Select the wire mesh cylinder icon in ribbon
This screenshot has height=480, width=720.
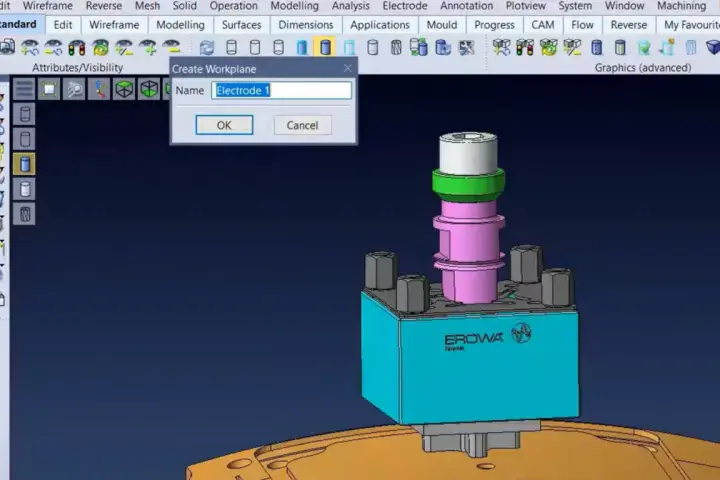click(396, 47)
